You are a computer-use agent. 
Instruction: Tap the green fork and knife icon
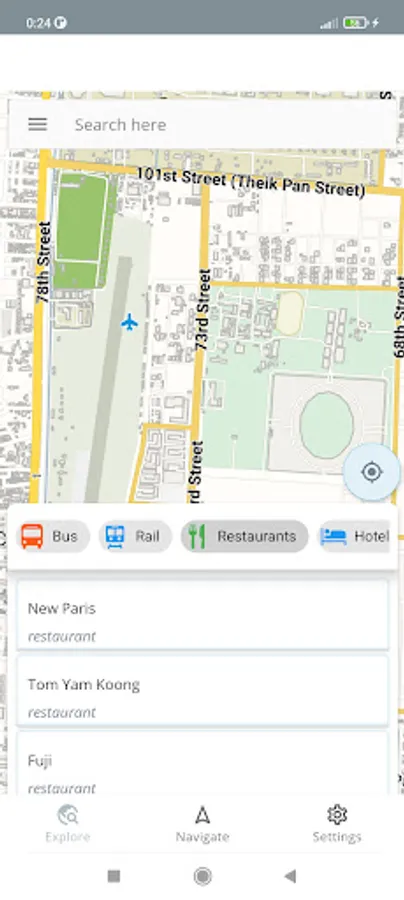tap(197, 537)
